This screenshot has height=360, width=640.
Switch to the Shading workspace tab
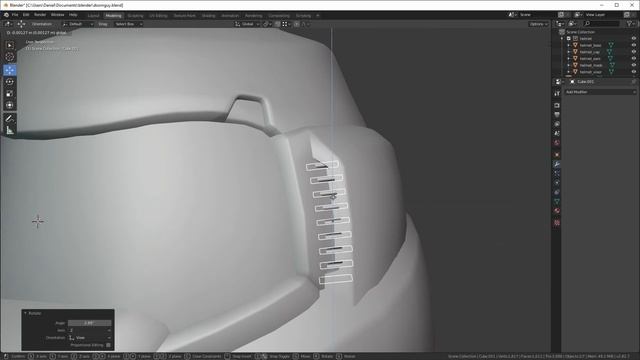[209, 16]
